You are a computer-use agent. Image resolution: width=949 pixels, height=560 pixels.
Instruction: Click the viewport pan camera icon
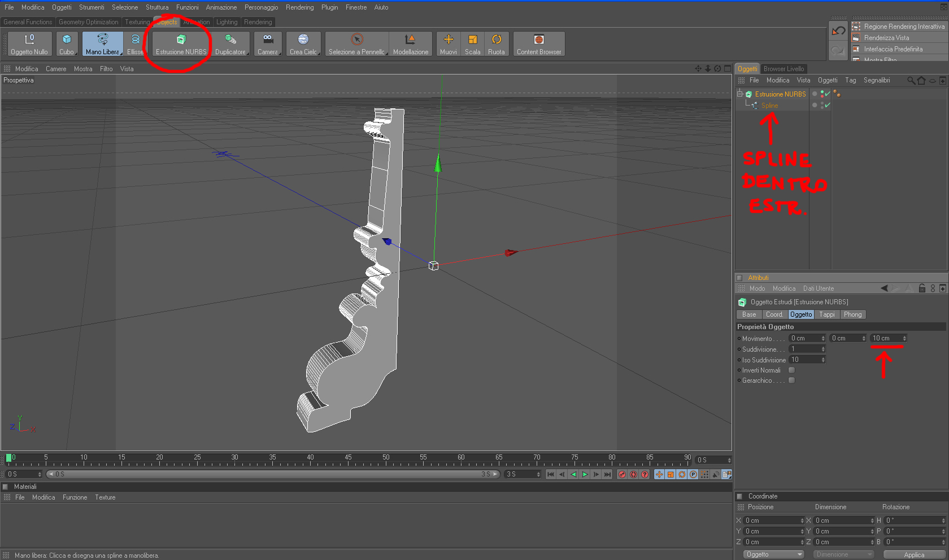(x=698, y=69)
